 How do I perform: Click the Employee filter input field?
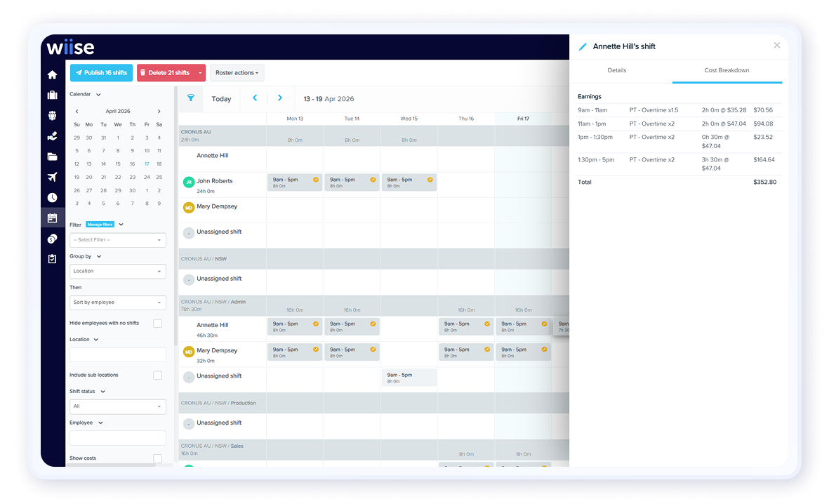pyautogui.click(x=118, y=438)
